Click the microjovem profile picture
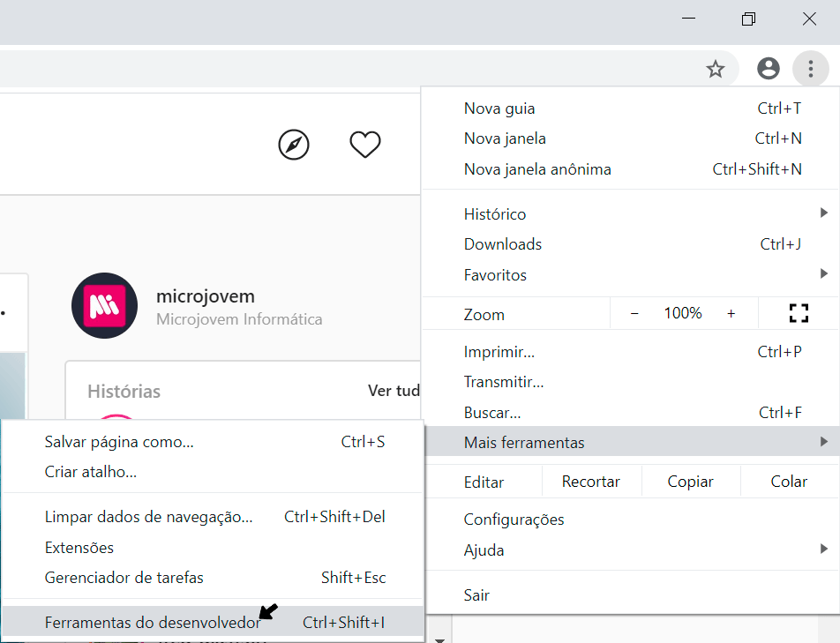840x643 pixels. click(x=104, y=306)
